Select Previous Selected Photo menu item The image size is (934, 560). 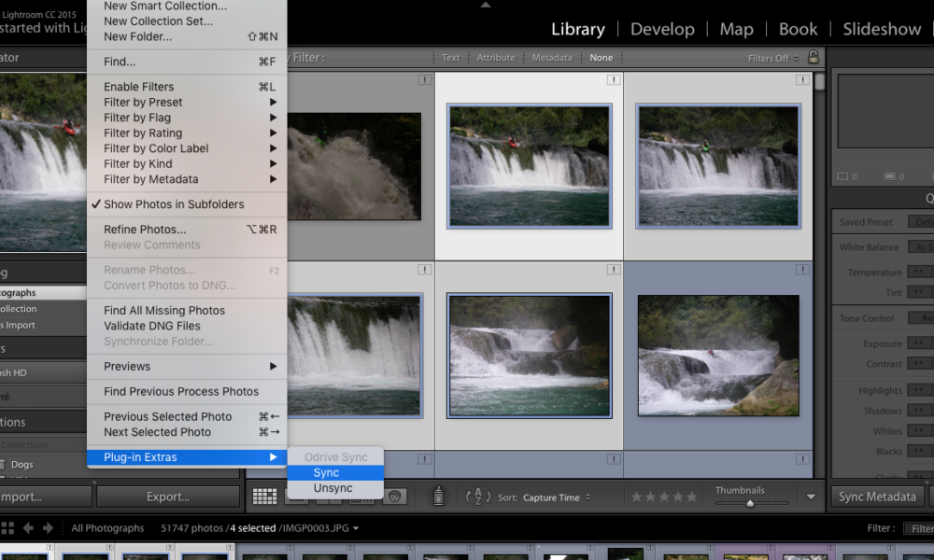coord(187,416)
